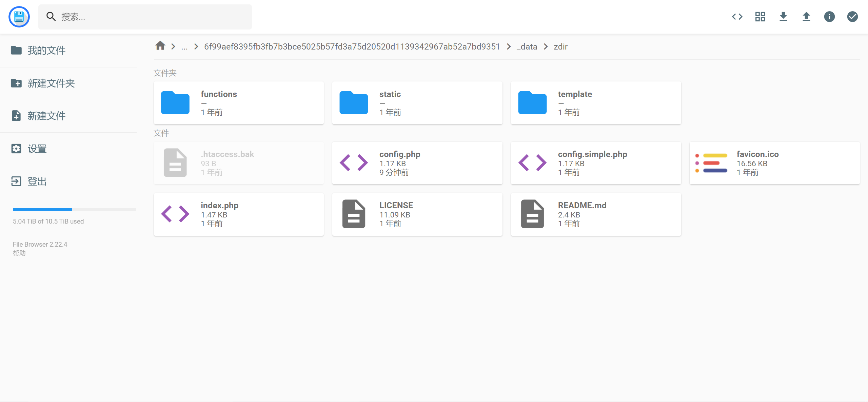Switch view with the grid icon
Screen dimensions: 868x402
760,17
